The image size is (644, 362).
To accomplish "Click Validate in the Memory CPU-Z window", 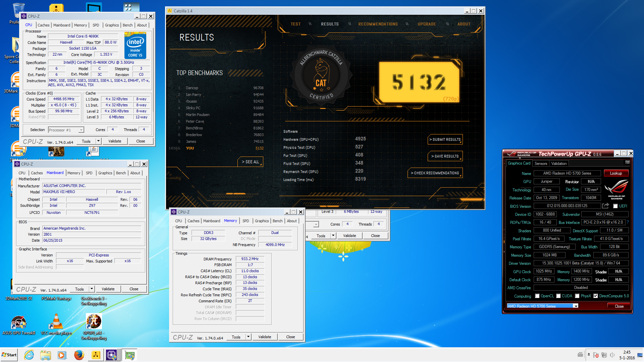I will pos(265,337).
